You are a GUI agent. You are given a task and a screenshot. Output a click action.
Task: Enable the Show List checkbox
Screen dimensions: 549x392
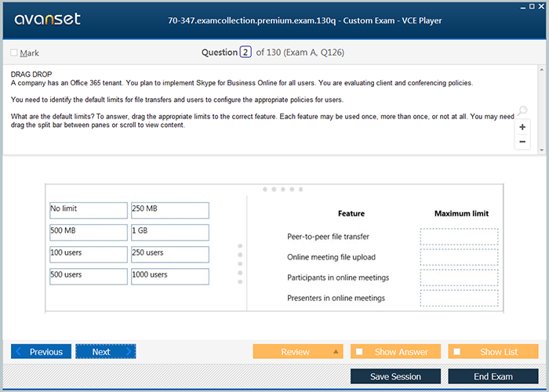457,352
